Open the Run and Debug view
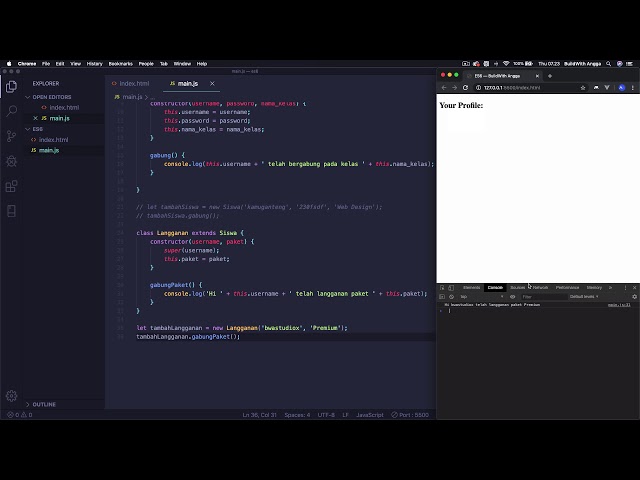The image size is (640, 480). click(11, 161)
